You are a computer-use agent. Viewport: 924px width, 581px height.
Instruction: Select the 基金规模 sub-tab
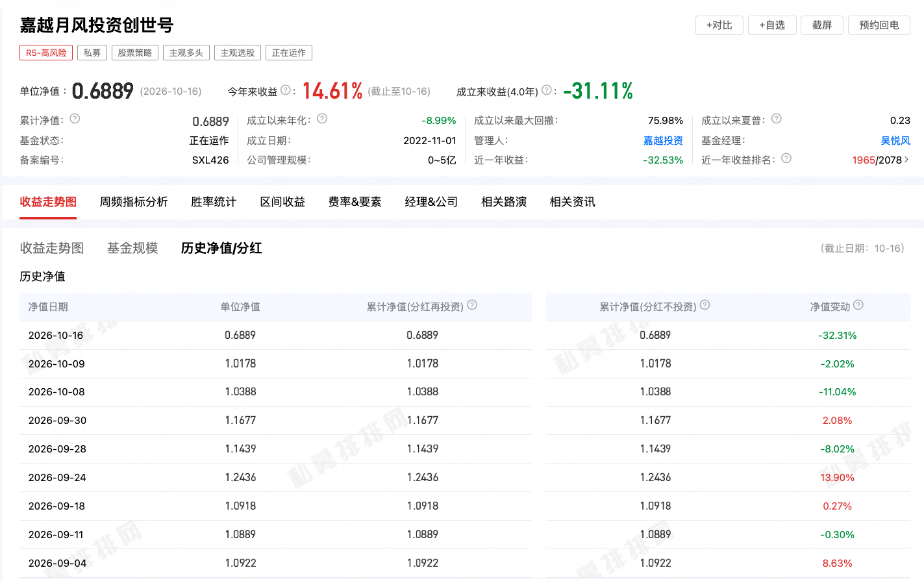click(132, 248)
